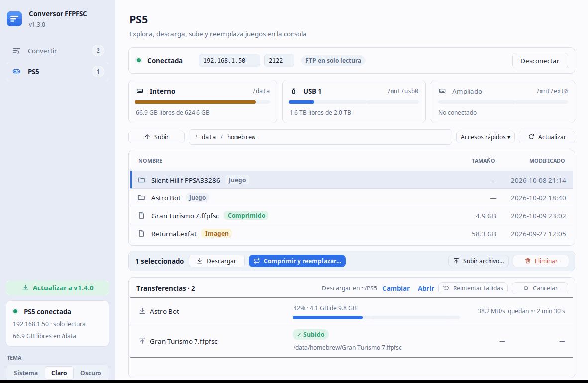The height and width of the screenshot is (383, 588).
Task: Click the Ampliado drive icon
Action: pyautogui.click(x=443, y=91)
